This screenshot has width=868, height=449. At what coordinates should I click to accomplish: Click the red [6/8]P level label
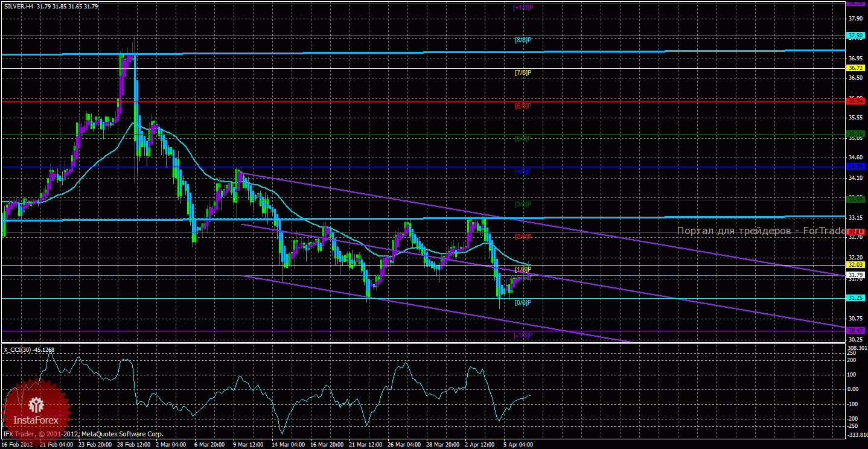[x=523, y=106]
